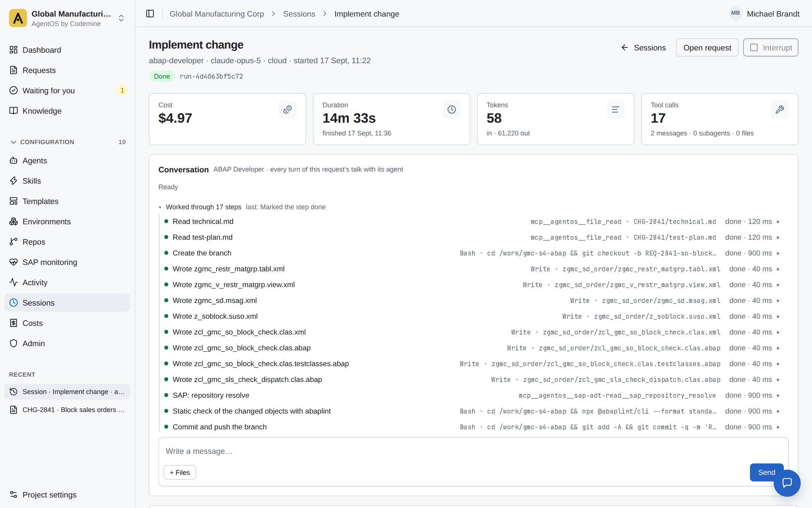Screen dimensions: 812x508
Task: Expand the Read technical.md step arrow
Action: pos(778,222)
